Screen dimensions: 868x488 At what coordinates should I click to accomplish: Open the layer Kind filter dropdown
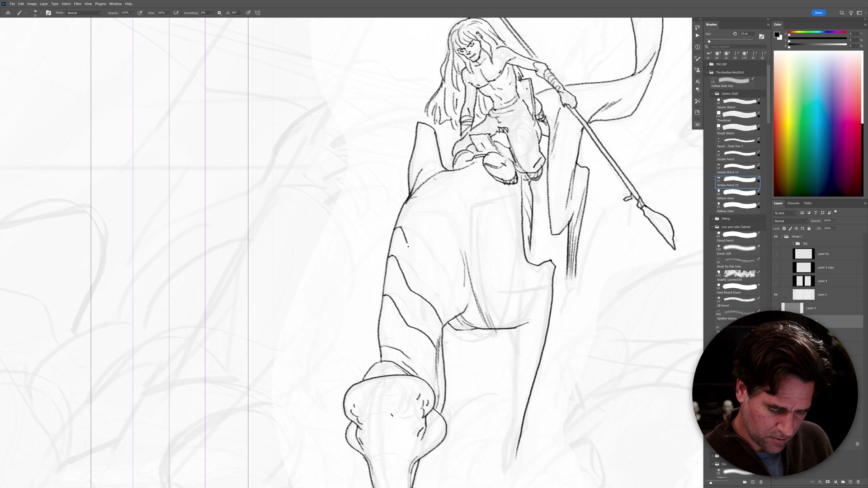coord(785,213)
